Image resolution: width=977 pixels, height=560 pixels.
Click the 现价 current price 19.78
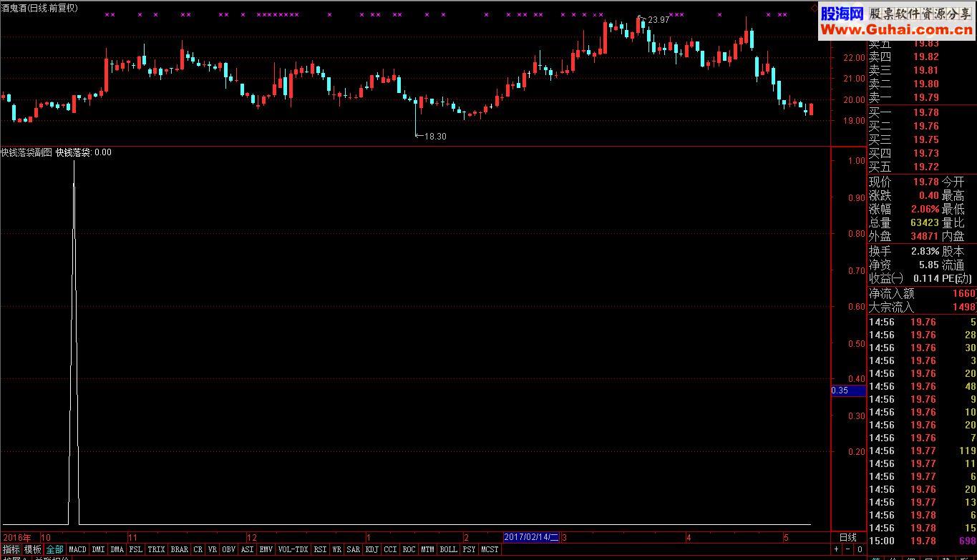[925, 182]
